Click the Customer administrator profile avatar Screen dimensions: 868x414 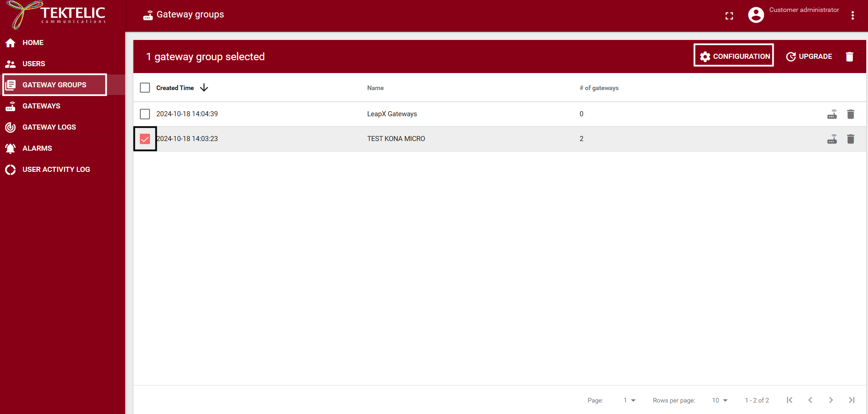click(x=756, y=15)
